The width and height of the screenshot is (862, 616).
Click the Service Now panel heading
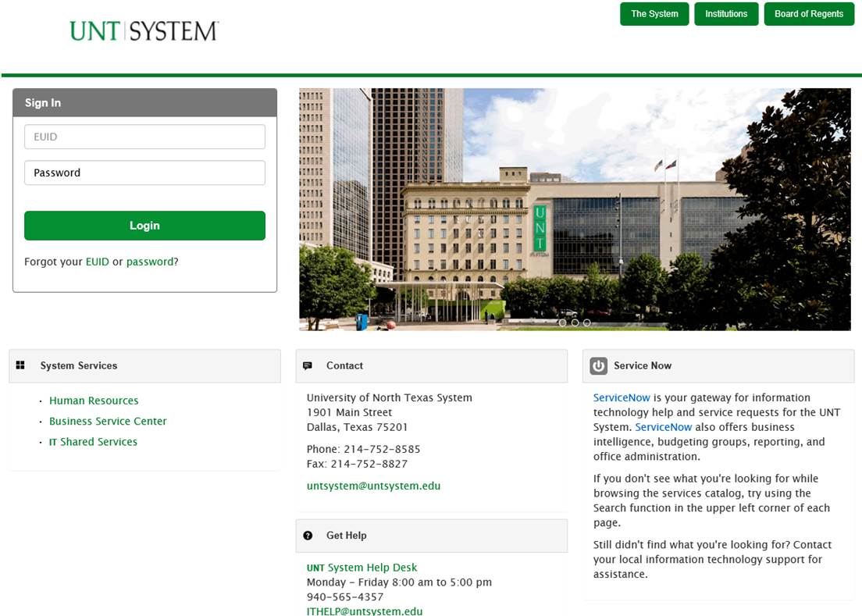click(718, 366)
